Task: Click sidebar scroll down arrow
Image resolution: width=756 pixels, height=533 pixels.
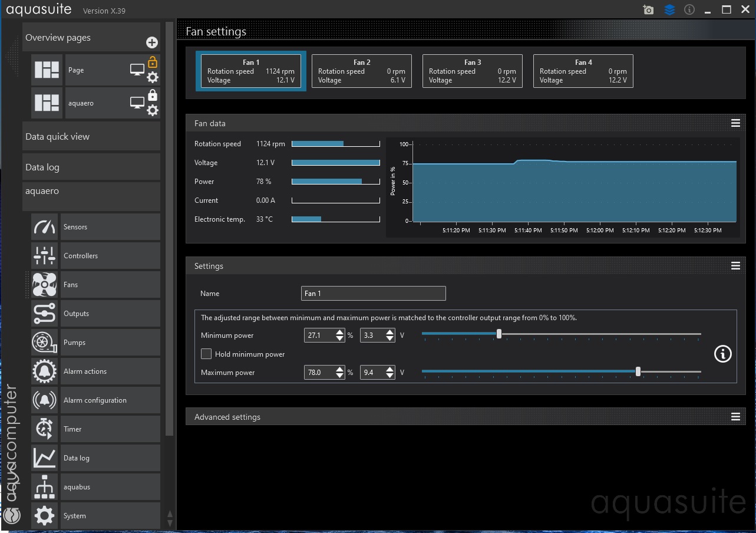Action: 170,524
